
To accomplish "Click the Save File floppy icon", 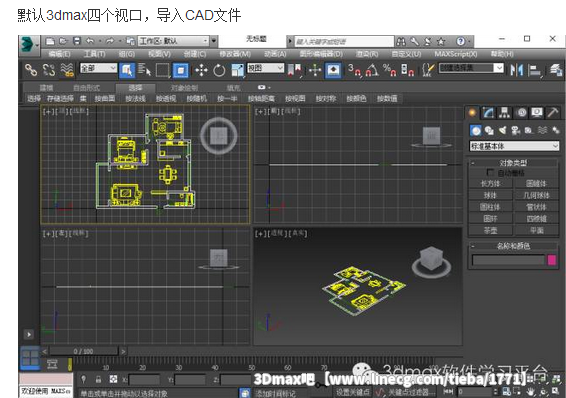I will (x=77, y=41).
